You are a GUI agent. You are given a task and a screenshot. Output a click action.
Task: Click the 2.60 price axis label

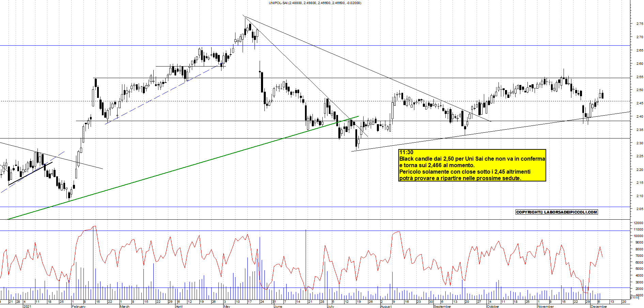640,64
